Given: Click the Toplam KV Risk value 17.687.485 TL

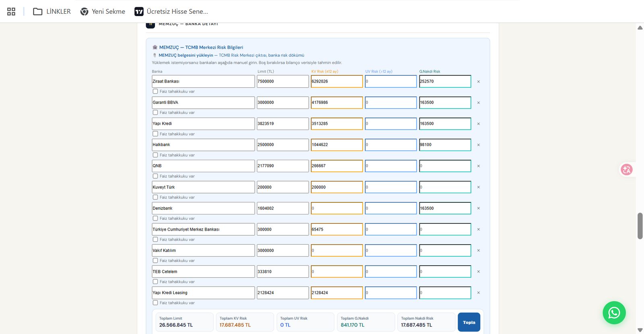Looking at the screenshot, I should [x=235, y=325].
